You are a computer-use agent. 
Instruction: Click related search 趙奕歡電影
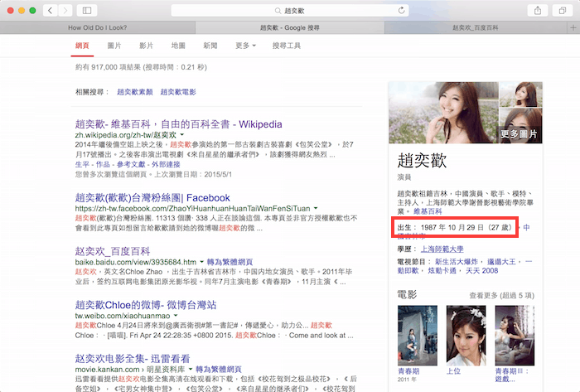178,92
